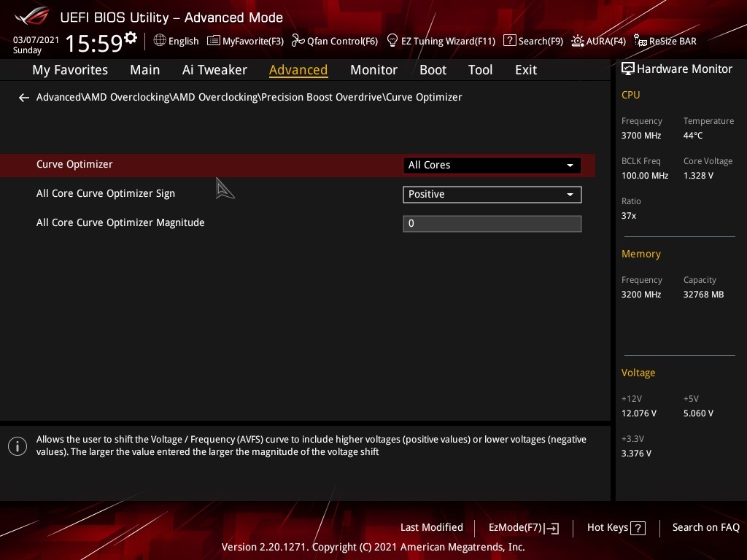
Task: Open Qfan Control fan icon
Action: [298, 41]
